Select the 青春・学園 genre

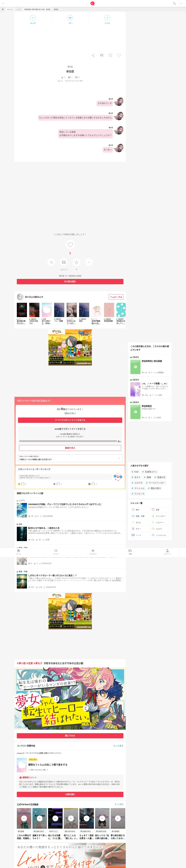point(140,516)
